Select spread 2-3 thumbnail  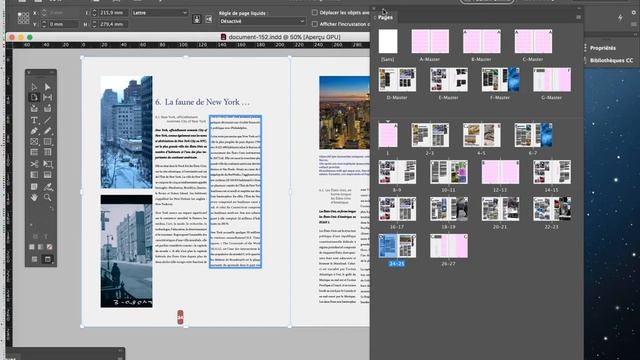(x=430, y=135)
